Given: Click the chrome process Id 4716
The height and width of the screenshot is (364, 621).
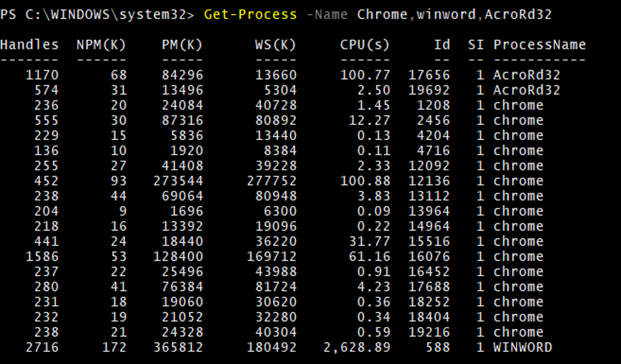Looking at the screenshot, I should 433,151.
